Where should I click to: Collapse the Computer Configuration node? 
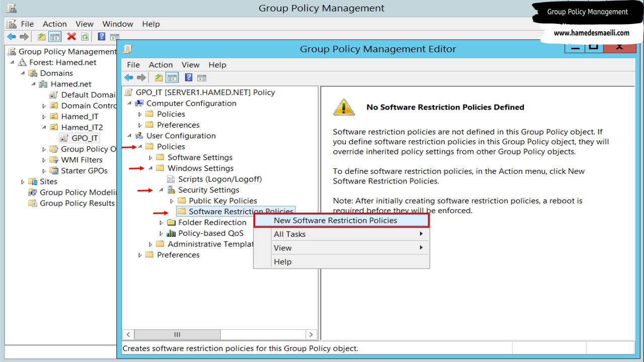129,103
